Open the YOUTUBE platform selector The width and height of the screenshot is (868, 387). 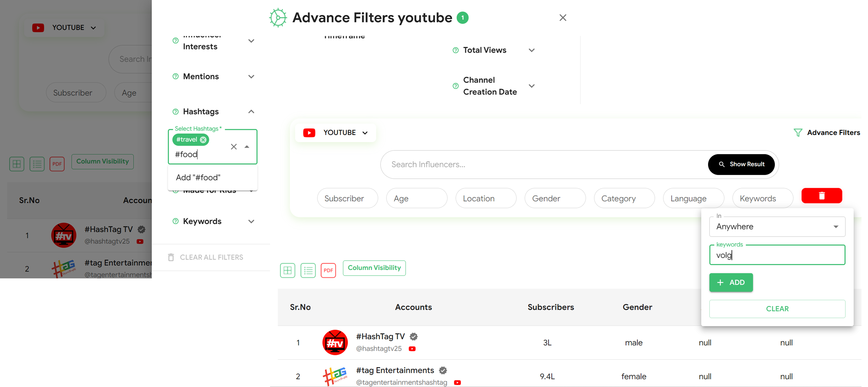(335, 132)
